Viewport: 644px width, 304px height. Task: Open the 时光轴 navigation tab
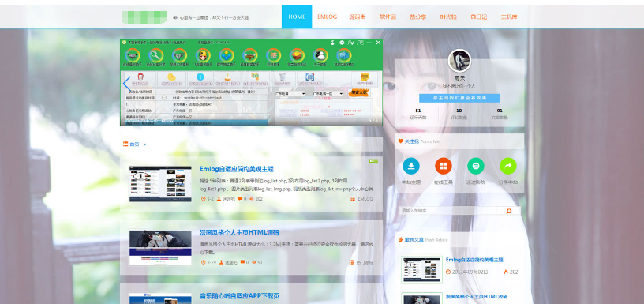(x=448, y=17)
